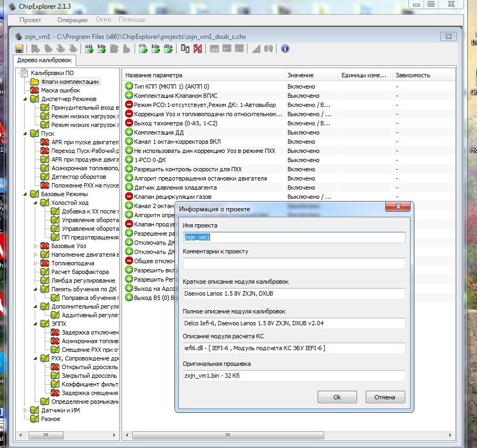The image size is (477, 448).
Task: Toggle the red cross icon for 'Маска ошибок'
Action: point(35,90)
